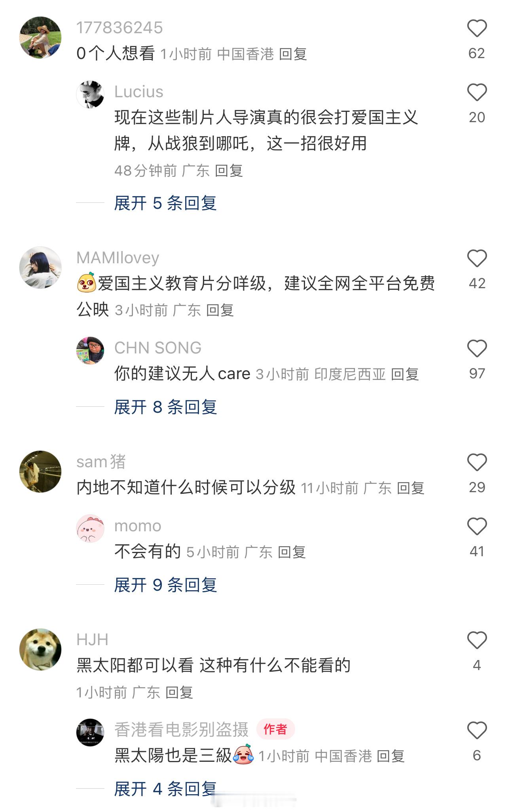
Task: Open username 香港看电影别盗摄
Action: click(x=182, y=730)
